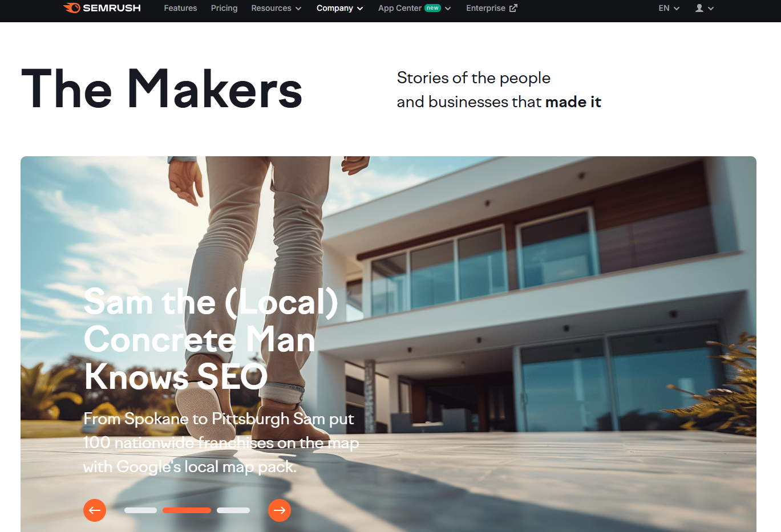
Task: Open the Enterprise link
Action: 485,8
